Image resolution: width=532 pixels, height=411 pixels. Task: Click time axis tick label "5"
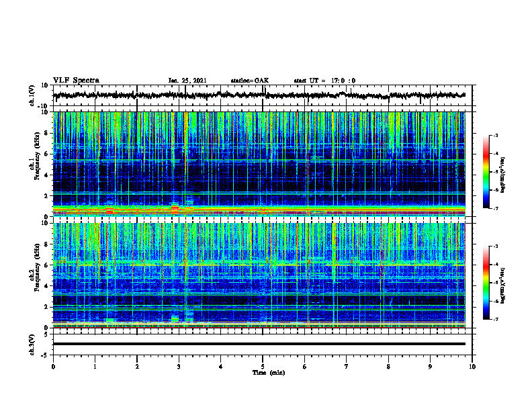coord(263,367)
